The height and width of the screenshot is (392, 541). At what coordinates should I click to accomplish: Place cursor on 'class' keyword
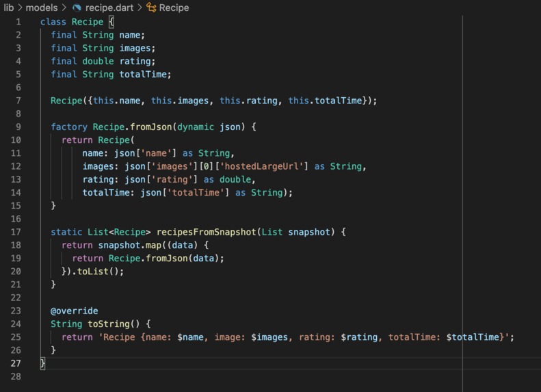pos(53,22)
